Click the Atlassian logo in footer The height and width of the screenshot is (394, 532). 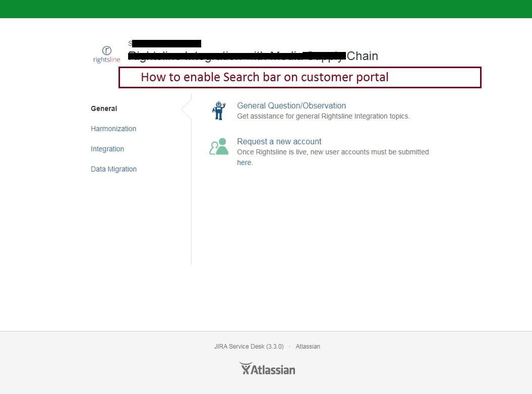pos(267,369)
